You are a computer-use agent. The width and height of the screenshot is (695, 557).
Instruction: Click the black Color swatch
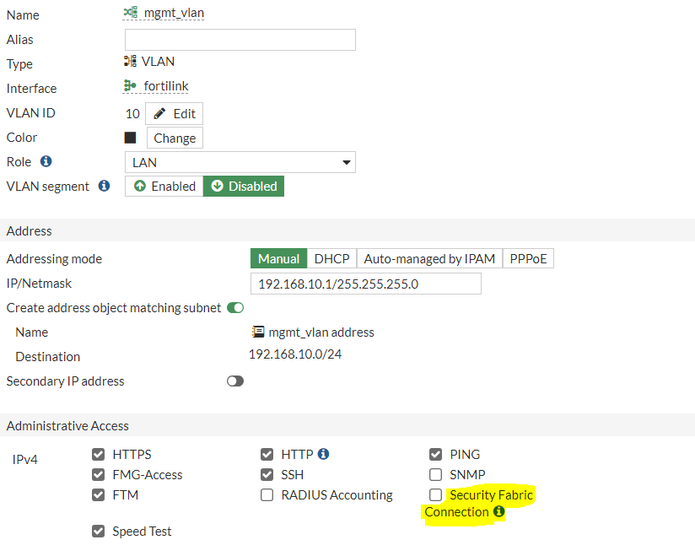coord(130,138)
